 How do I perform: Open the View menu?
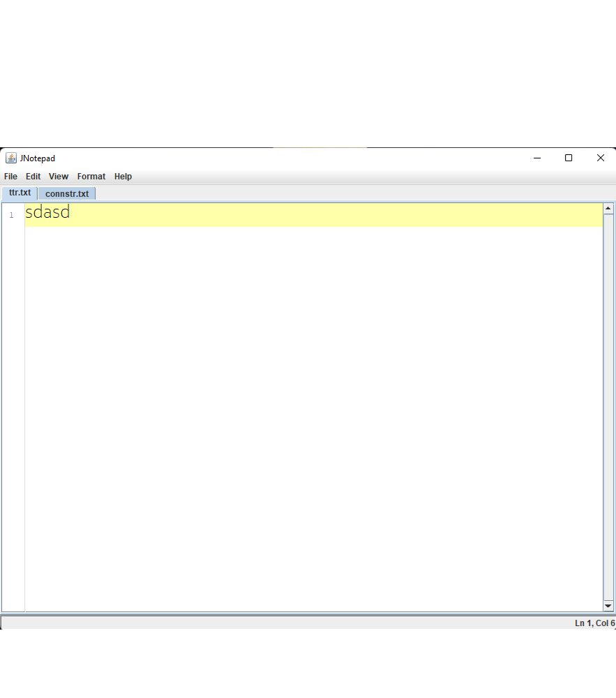point(59,177)
